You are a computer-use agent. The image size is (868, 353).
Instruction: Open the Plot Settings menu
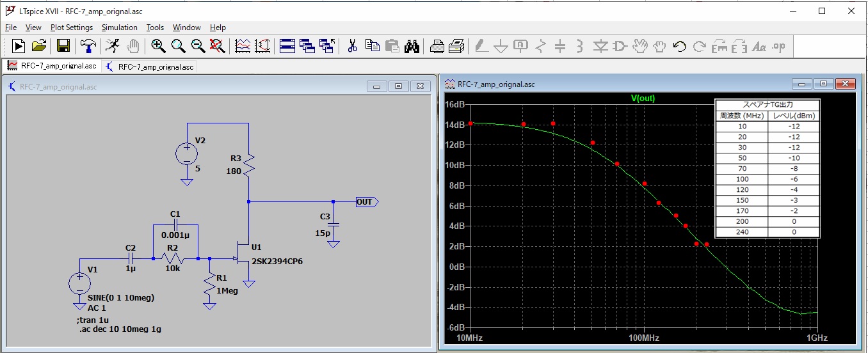coord(72,27)
